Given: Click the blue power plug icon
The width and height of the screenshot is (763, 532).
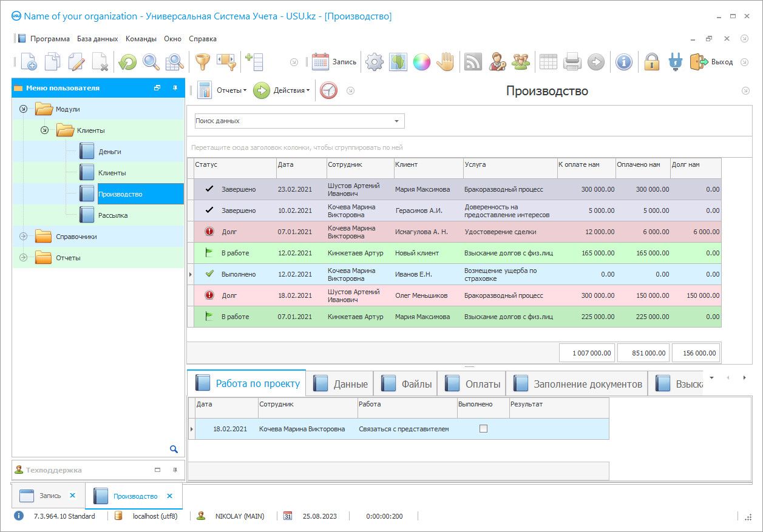Looking at the screenshot, I should [x=676, y=62].
